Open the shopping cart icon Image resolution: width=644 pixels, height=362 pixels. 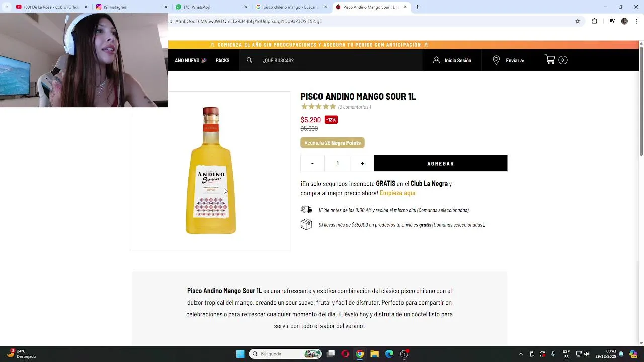point(550,60)
